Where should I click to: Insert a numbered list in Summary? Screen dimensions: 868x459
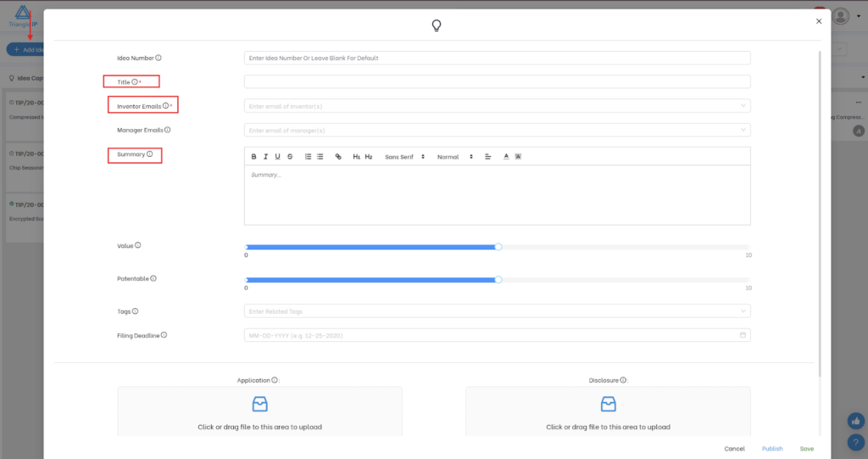point(308,157)
